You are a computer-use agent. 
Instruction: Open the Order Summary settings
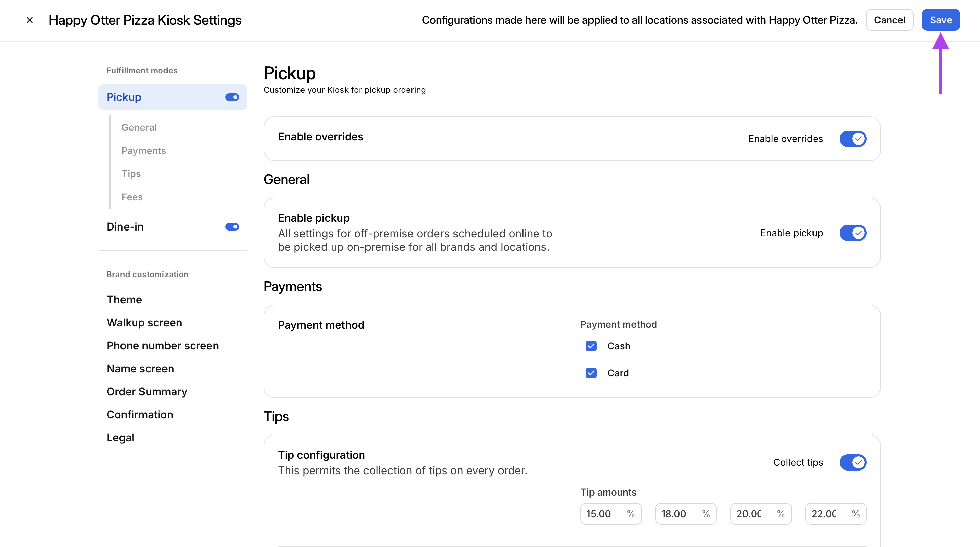click(147, 391)
